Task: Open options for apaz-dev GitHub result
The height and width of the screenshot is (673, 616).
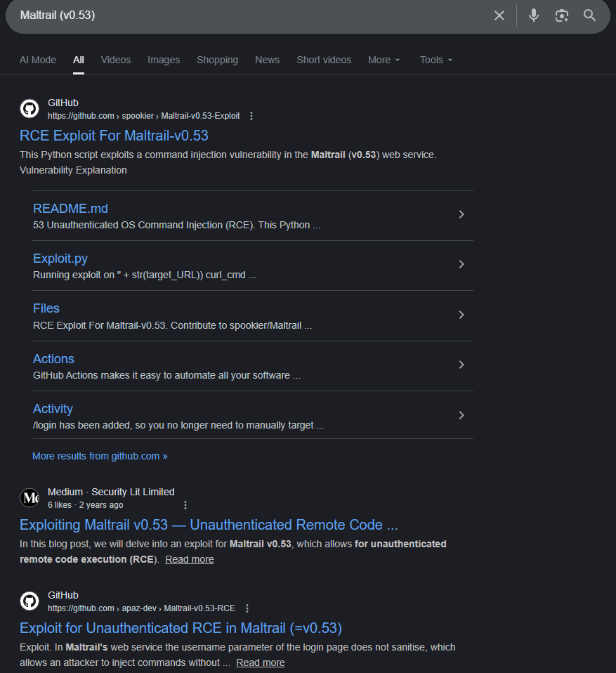Action: coord(247,608)
